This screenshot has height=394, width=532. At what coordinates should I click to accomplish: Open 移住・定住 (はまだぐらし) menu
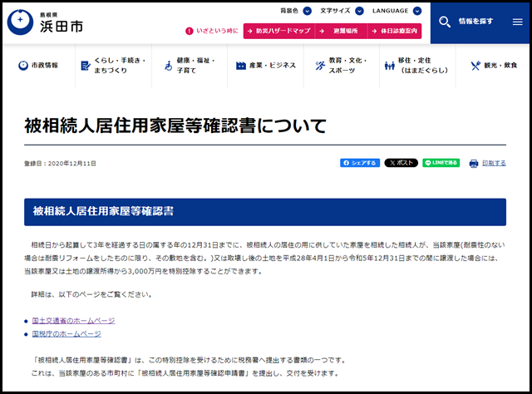pyautogui.click(x=417, y=65)
